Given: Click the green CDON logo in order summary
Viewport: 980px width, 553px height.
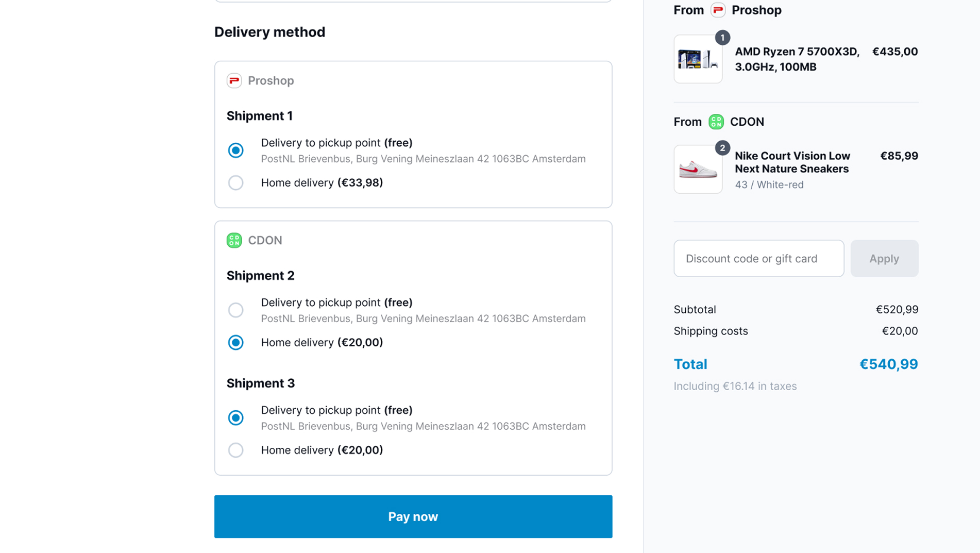Looking at the screenshot, I should 716,122.
